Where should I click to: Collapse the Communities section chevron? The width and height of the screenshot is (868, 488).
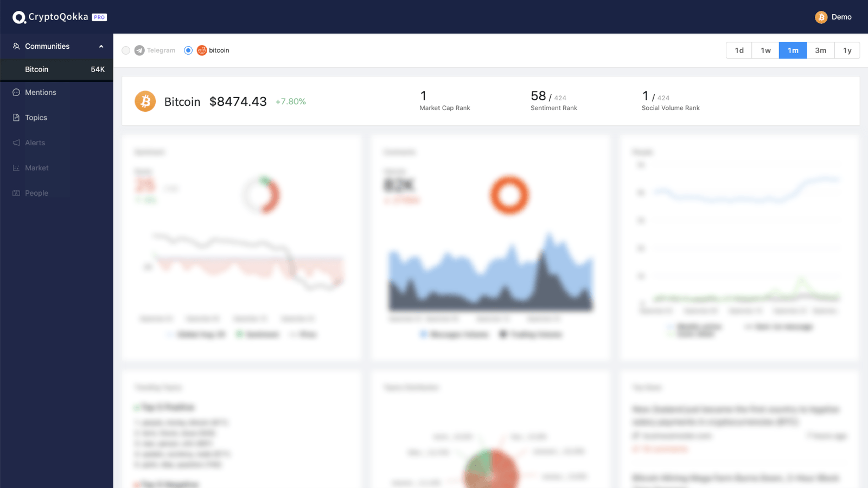[101, 46]
